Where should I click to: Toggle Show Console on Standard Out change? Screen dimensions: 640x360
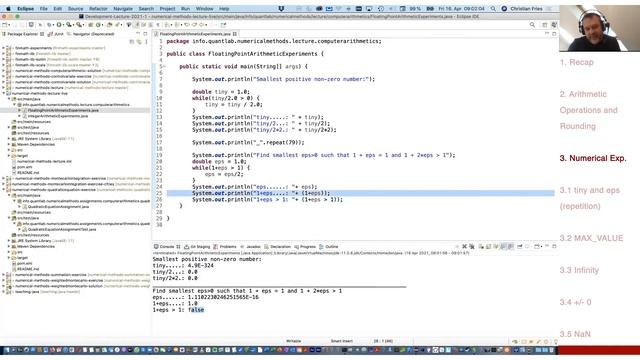(503, 247)
